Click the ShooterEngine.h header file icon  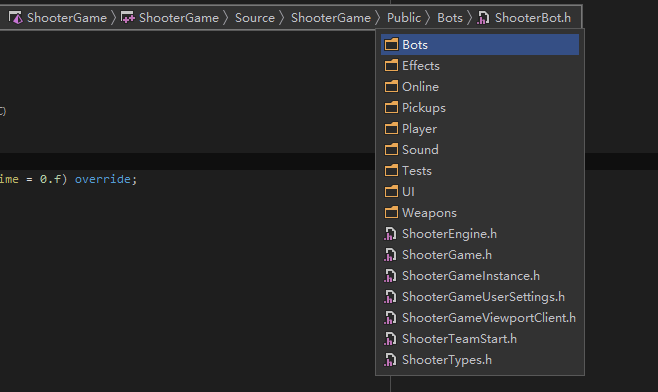coord(390,234)
